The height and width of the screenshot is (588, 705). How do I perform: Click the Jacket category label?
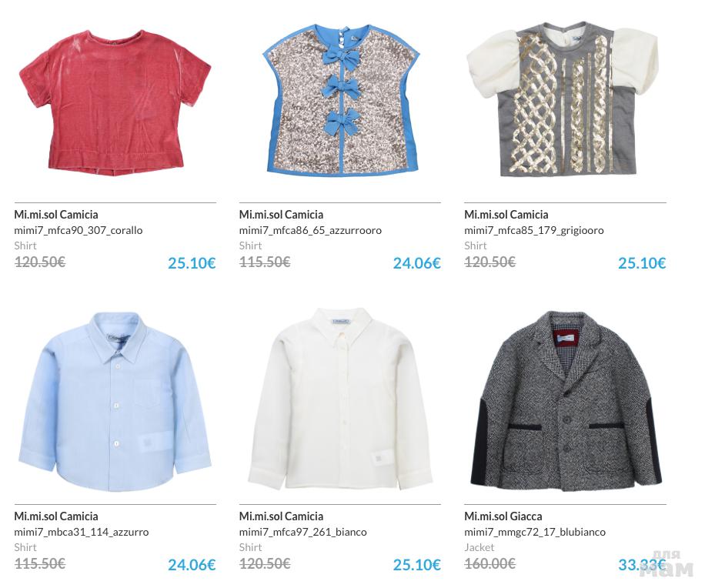coord(479,547)
